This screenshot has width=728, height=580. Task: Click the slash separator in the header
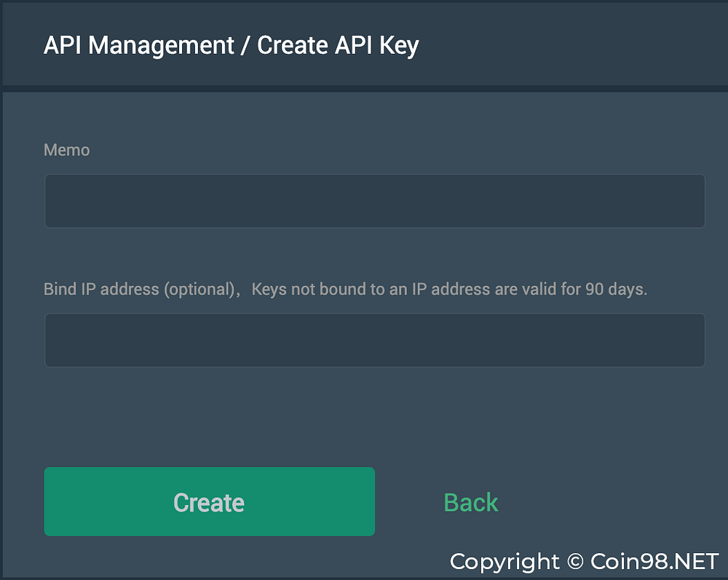(x=246, y=45)
